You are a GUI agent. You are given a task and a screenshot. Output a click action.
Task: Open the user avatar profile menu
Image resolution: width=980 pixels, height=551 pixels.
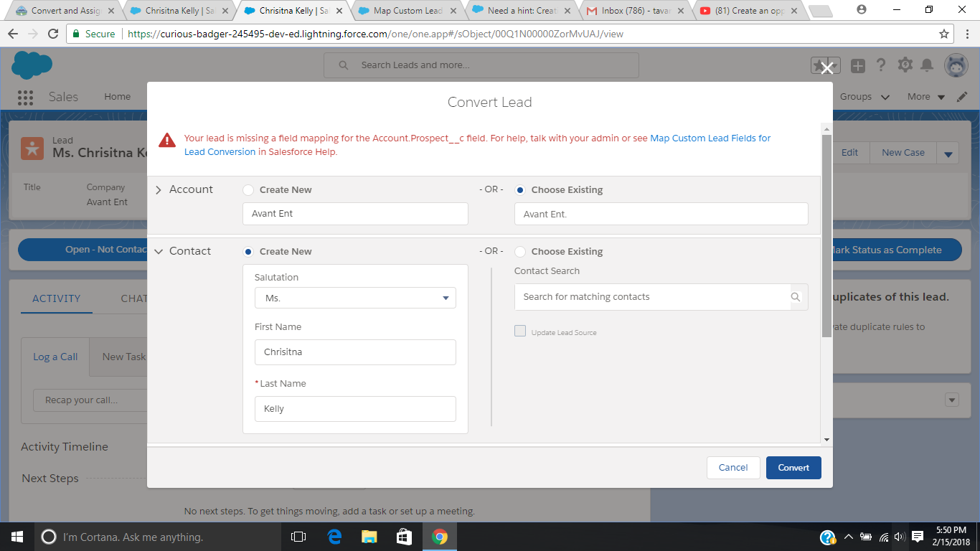click(956, 65)
